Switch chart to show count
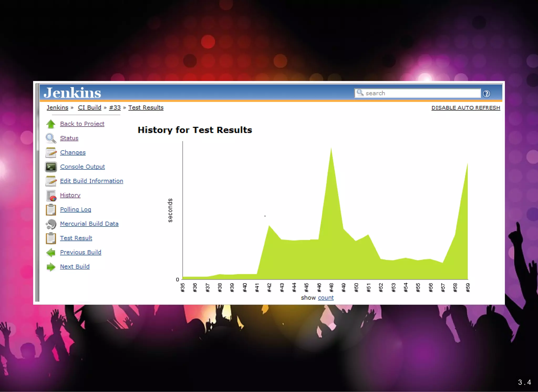Viewport: 538px width, 392px height. [x=325, y=298]
